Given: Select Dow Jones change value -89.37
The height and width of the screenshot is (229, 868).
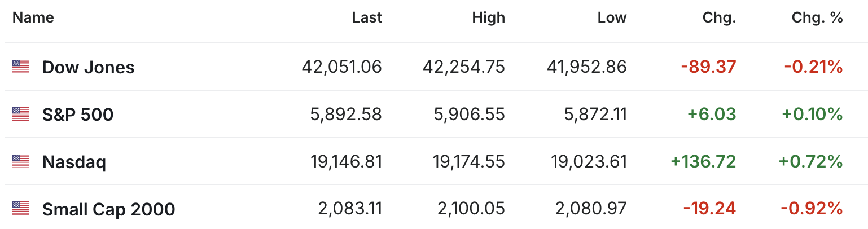Looking at the screenshot, I should pos(709,67).
